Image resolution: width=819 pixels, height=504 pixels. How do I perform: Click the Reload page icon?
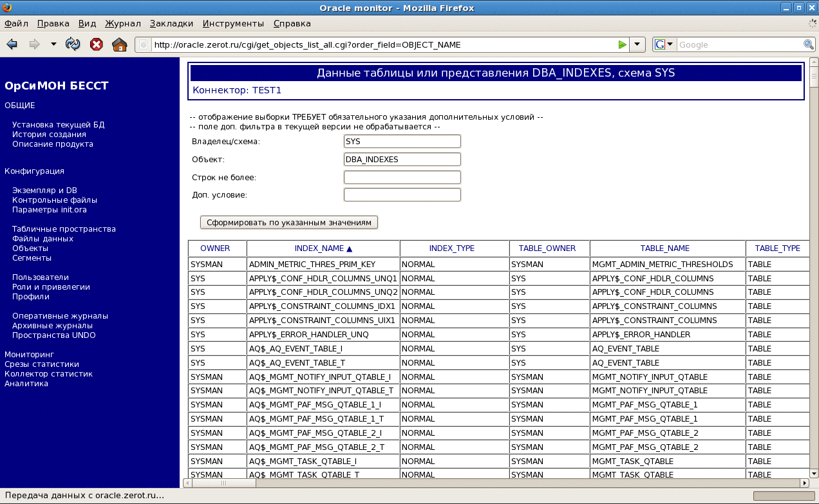(73, 44)
